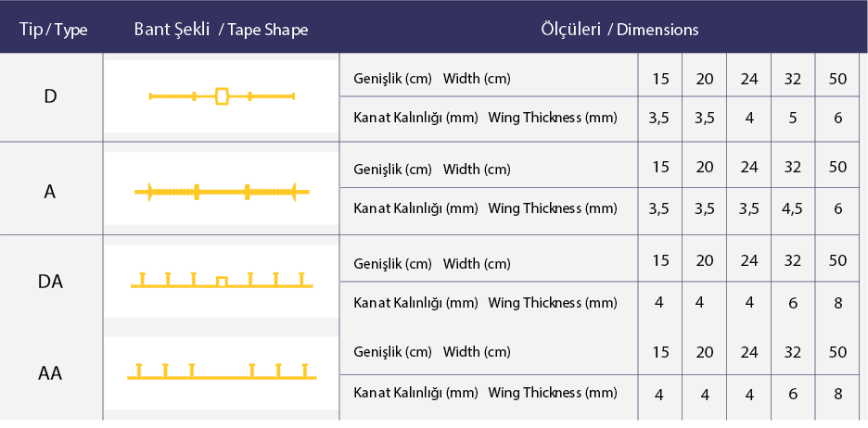
Task: Select the DA tape profile illustration
Action: (x=221, y=281)
